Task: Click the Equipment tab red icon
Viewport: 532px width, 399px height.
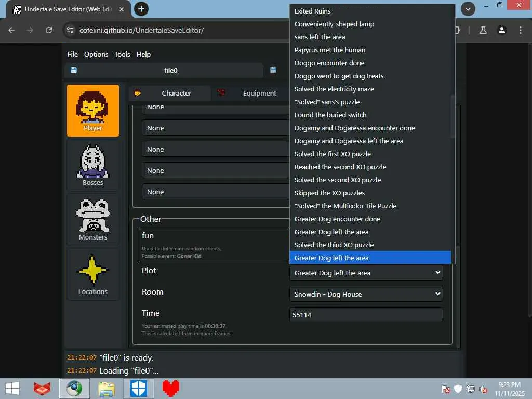Action: point(221,92)
